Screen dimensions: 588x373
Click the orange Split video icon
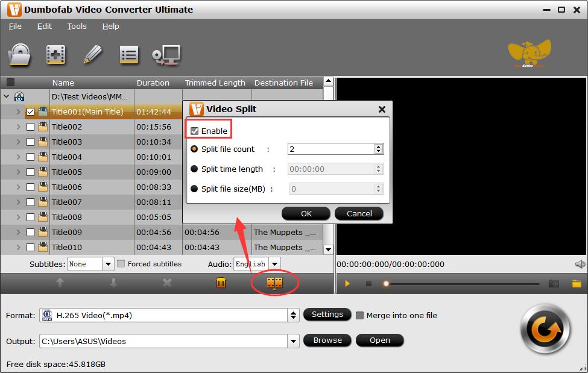tap(274, 282)
